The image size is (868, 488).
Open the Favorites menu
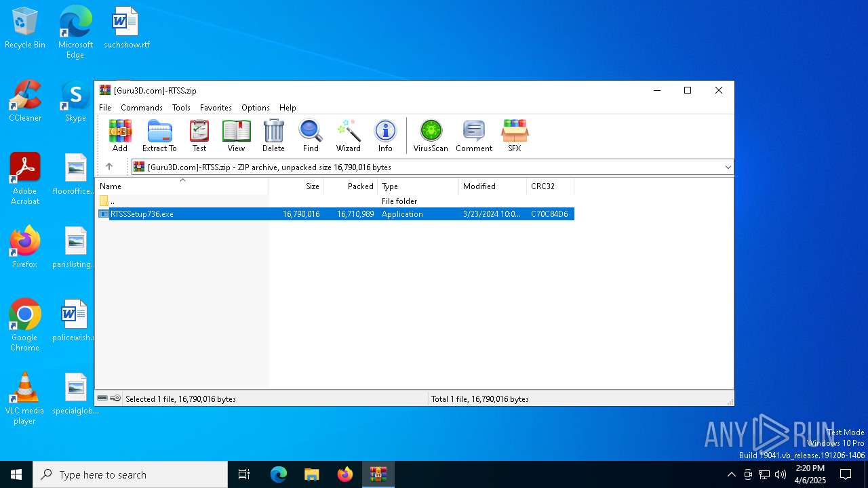[216, 108]
